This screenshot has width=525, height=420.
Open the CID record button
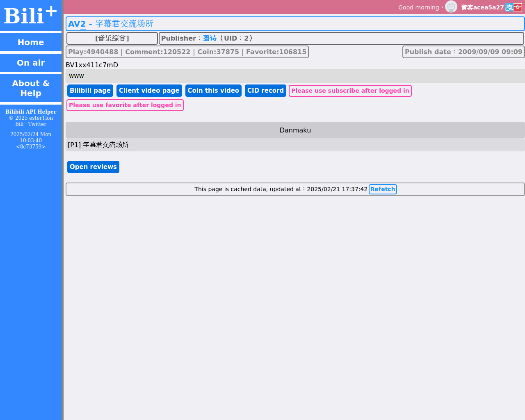coord(265,91)
